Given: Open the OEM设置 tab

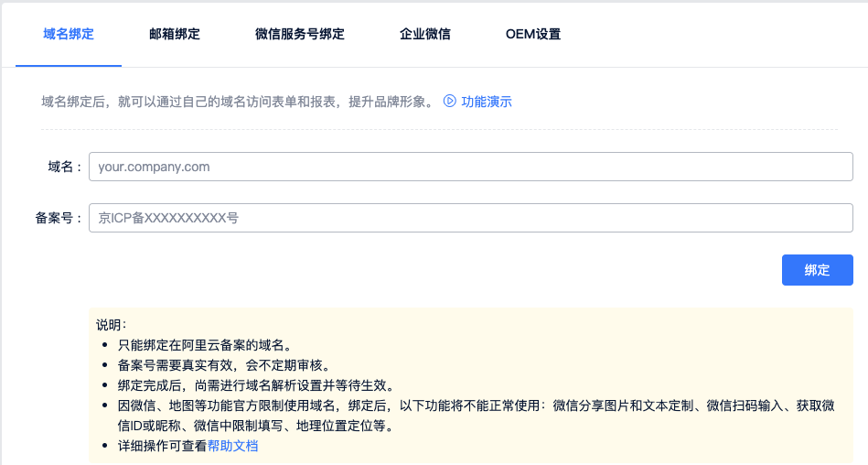Looking at the screenshot, I should click(533, 35).
